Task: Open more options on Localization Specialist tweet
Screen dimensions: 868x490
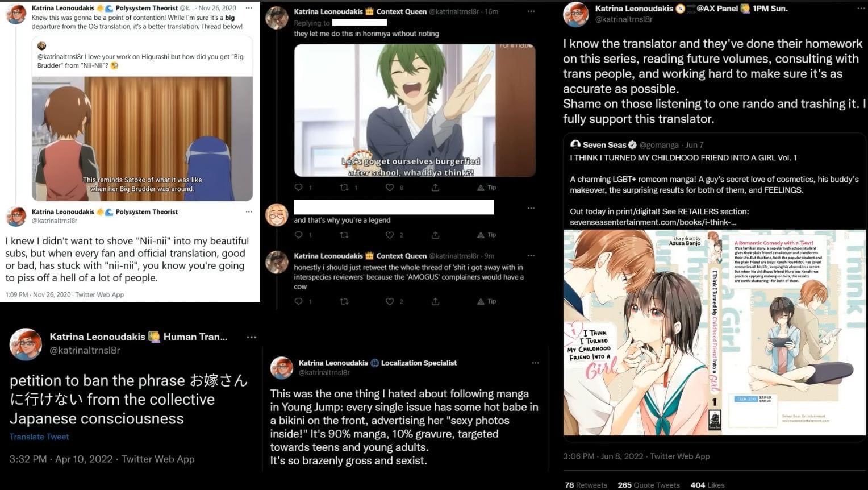Action: (535, 363)
